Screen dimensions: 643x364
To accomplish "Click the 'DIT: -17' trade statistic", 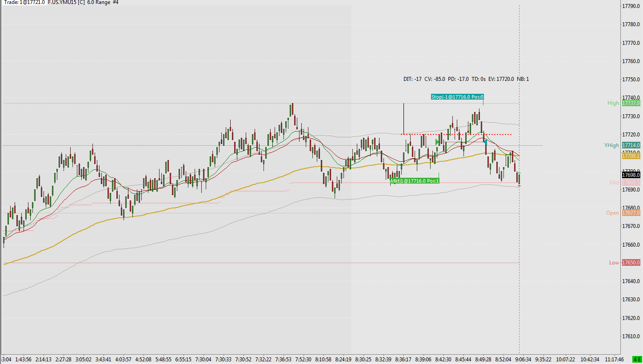I will click(x=412, y=79).
